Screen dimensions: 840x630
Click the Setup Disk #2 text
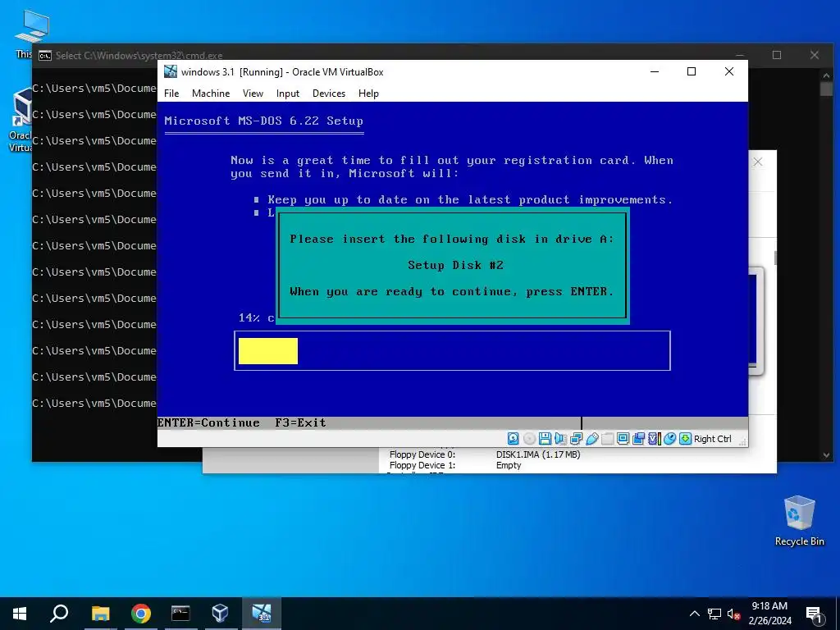455,265
